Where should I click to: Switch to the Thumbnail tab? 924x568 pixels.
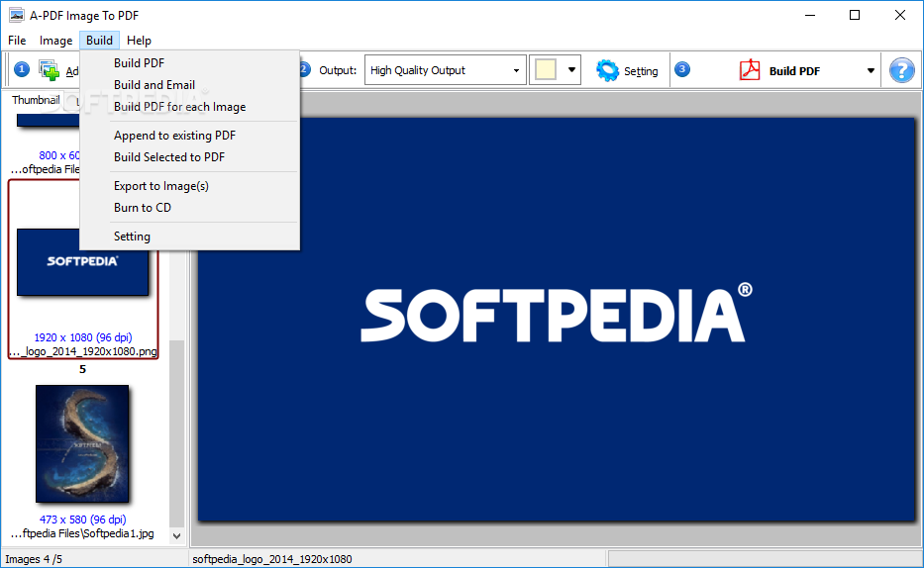(36, 100)
